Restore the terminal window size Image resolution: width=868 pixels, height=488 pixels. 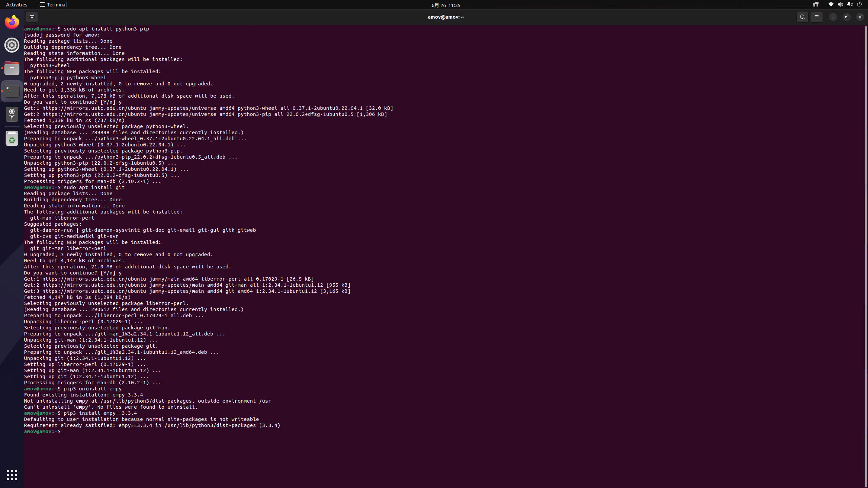(846, 17)
